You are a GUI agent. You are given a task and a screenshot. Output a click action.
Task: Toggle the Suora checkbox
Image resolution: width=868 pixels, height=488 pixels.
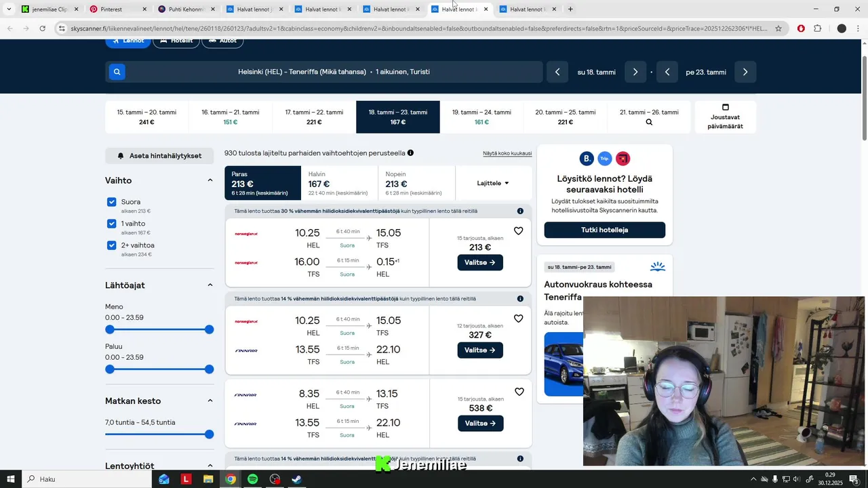pyautogui.click(x=112, y=202)
